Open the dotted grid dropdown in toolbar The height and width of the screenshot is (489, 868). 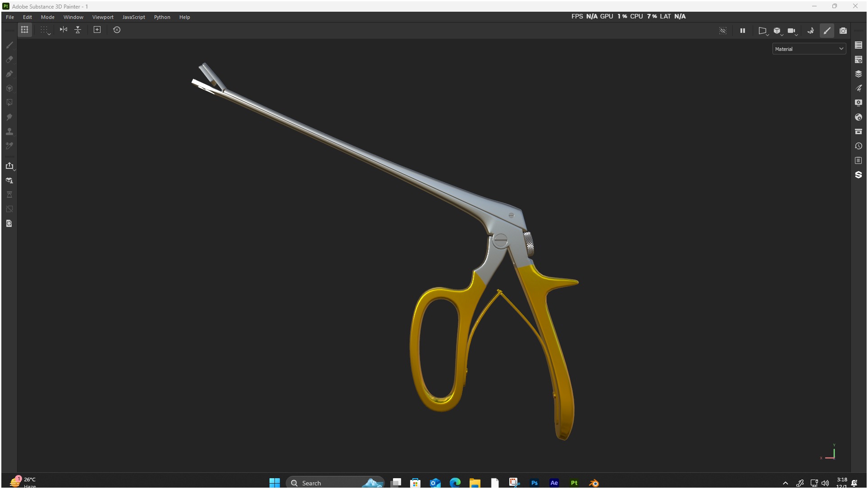[x=45, y=30]
